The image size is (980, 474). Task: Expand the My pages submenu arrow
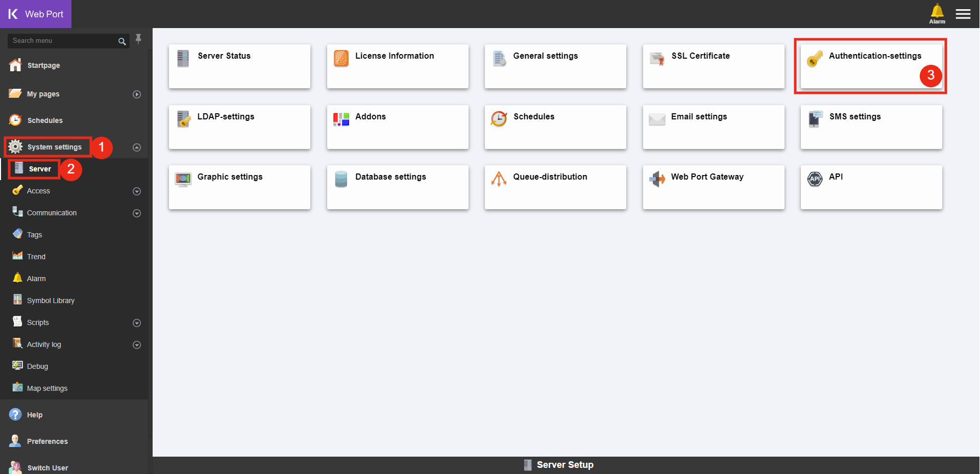[137, 94]
